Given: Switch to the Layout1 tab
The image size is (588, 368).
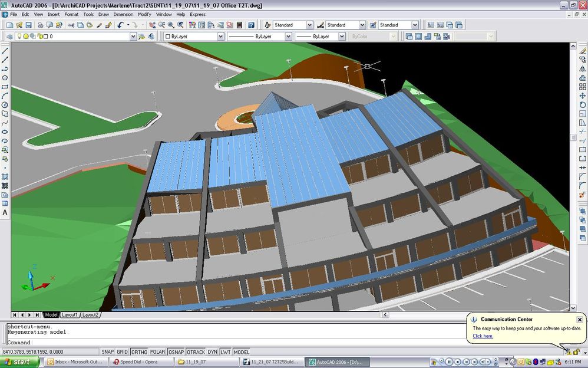Looking at the screenshot, I should [70, 314].
